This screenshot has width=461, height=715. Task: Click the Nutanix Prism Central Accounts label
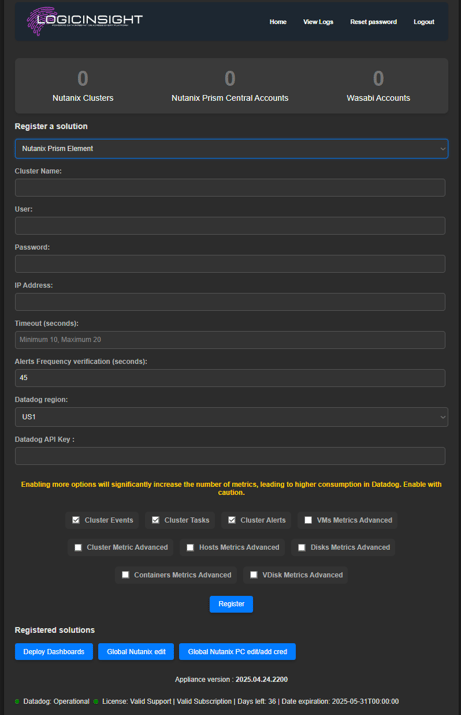coord(230,98)
